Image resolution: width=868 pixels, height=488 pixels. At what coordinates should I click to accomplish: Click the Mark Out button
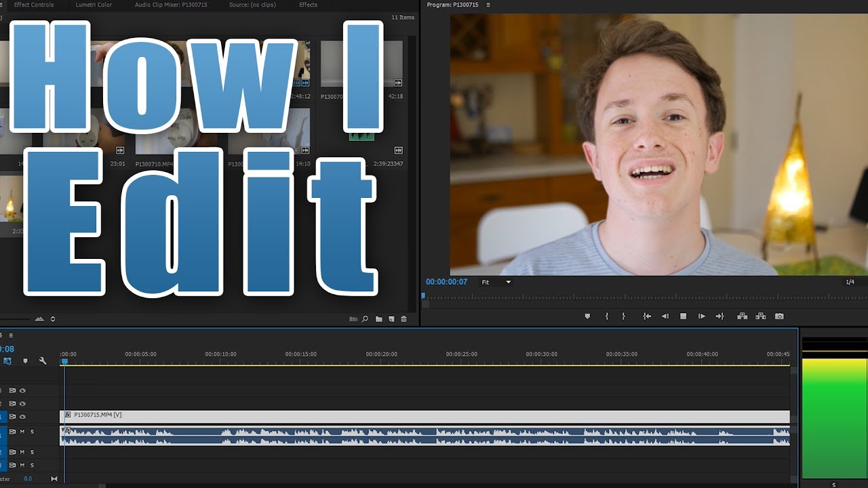tap(623, 317)
